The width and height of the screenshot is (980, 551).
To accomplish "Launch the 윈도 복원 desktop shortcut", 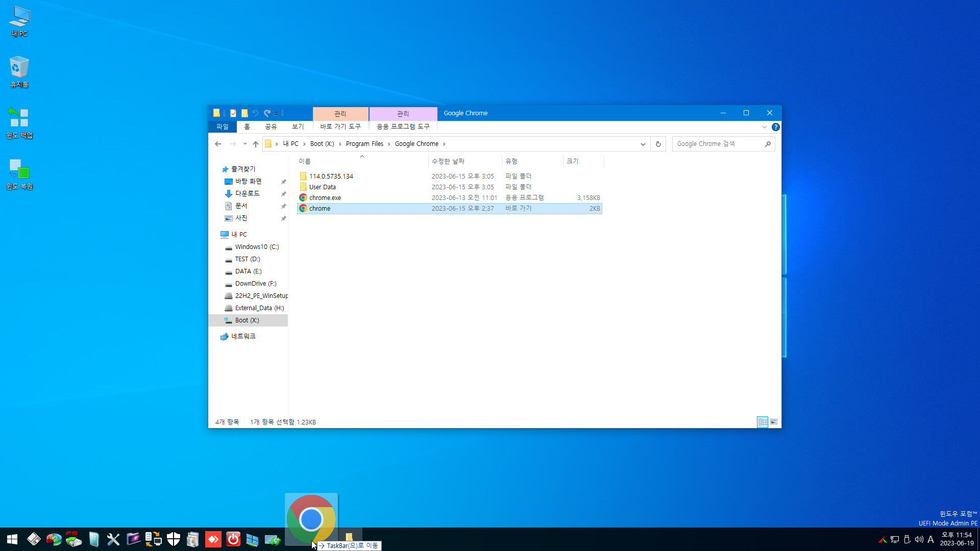I will [19, 174].
